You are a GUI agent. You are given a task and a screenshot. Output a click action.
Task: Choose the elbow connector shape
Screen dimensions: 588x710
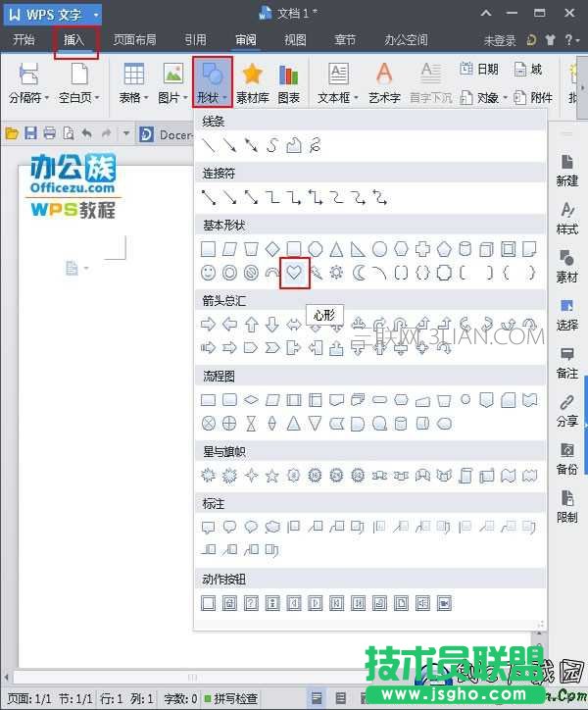pos(272,197)
